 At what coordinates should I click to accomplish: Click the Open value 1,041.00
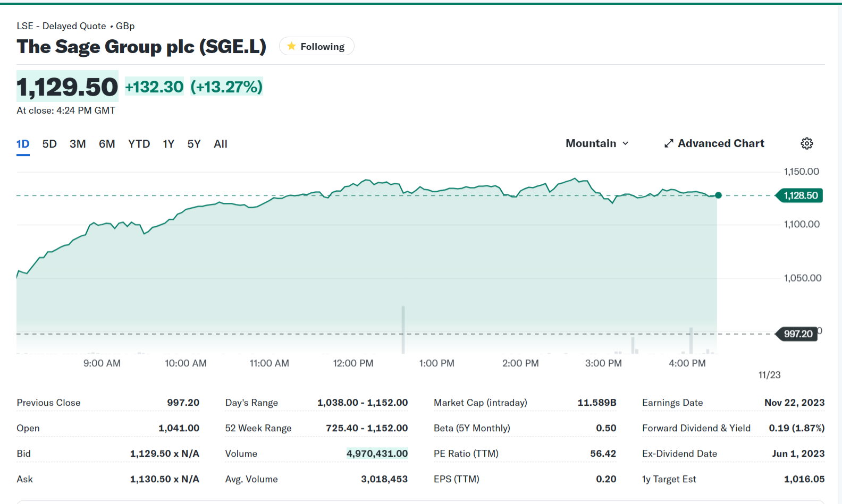(179, 428)
